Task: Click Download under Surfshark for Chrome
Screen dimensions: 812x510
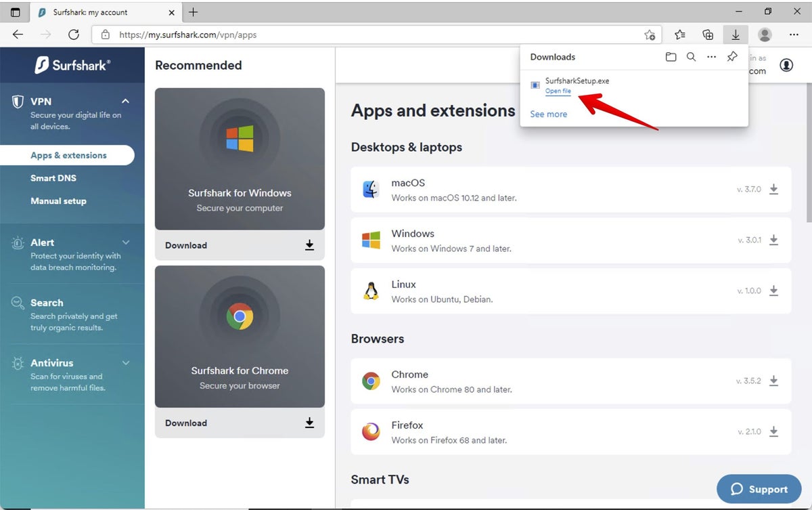Action: tap(240, 423)
